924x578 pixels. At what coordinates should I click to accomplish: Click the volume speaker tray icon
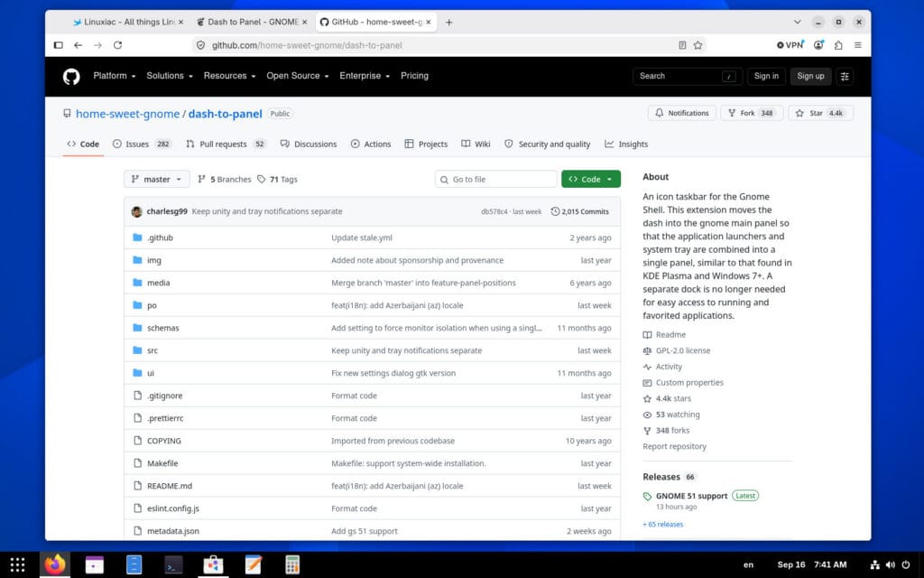[891, 564]
